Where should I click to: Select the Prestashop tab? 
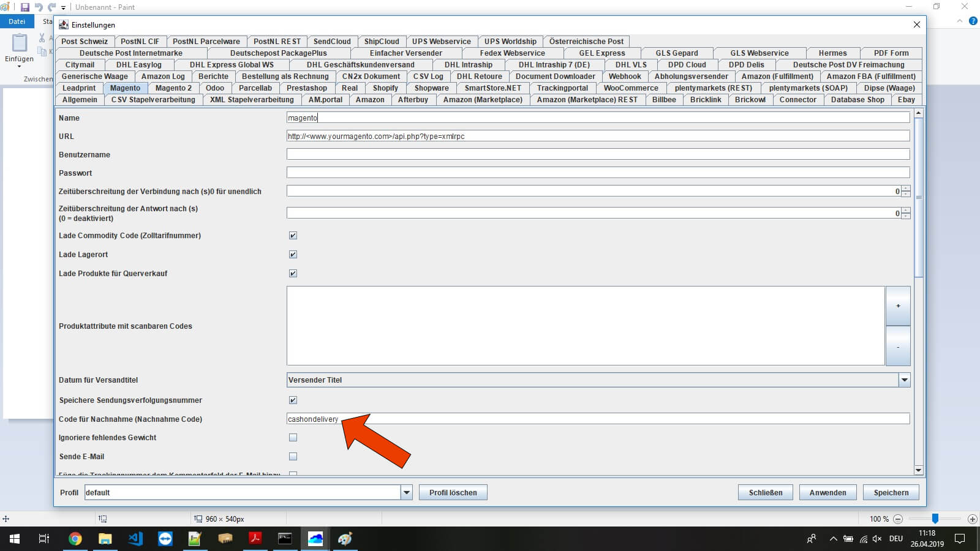click(307, 88)
